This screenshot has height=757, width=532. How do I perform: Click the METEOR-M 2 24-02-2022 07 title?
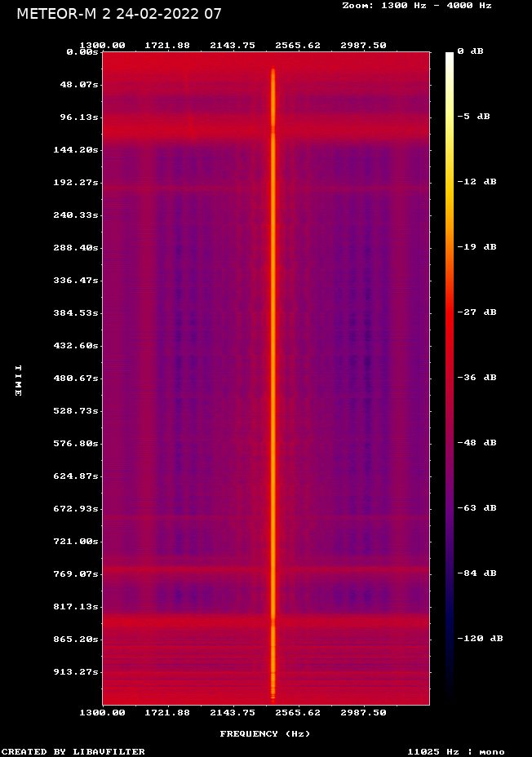119,14
